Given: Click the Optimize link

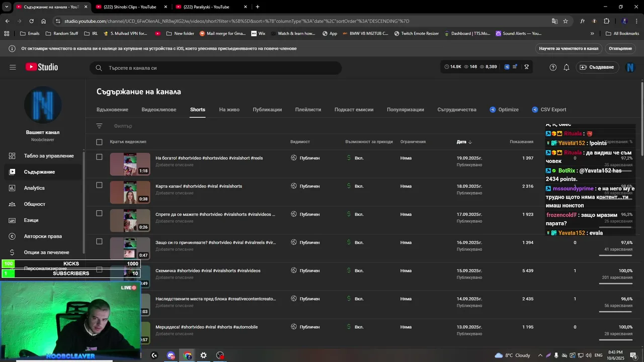Looking at the screenshot, I should click(x=504, y=110).
